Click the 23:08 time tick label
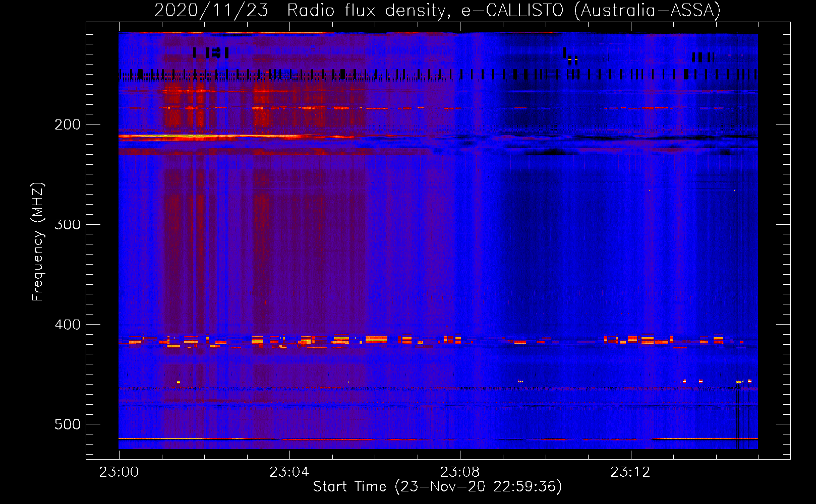816x504 pixels. pyautogui.click(x=459, y=472)
